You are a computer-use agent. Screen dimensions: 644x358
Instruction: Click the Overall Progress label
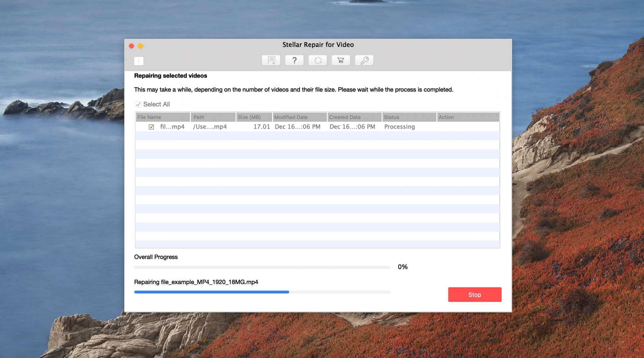coord(156,257)
